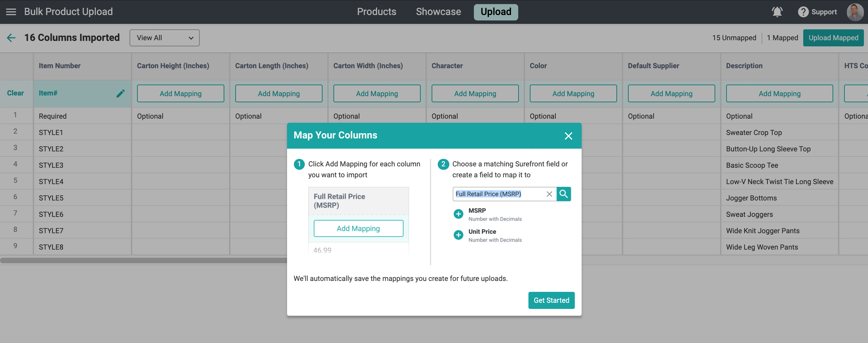Add the Unit Price field with plus icon

click(x=458, y=235)
